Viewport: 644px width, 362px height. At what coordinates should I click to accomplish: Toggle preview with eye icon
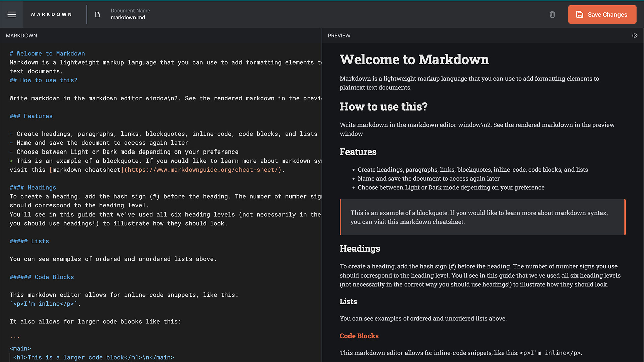(x=635, y=36)
